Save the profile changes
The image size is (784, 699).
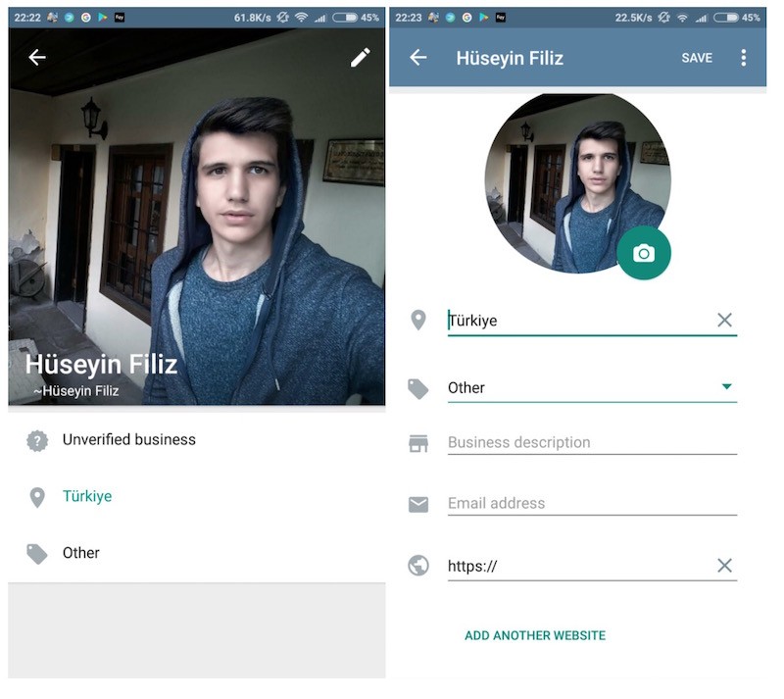[x=697, y=58]
